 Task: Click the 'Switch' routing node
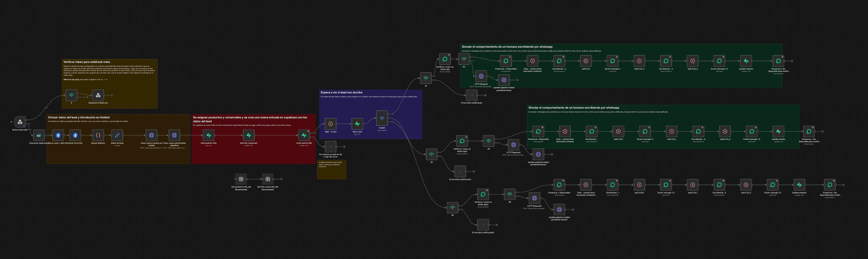382,118
